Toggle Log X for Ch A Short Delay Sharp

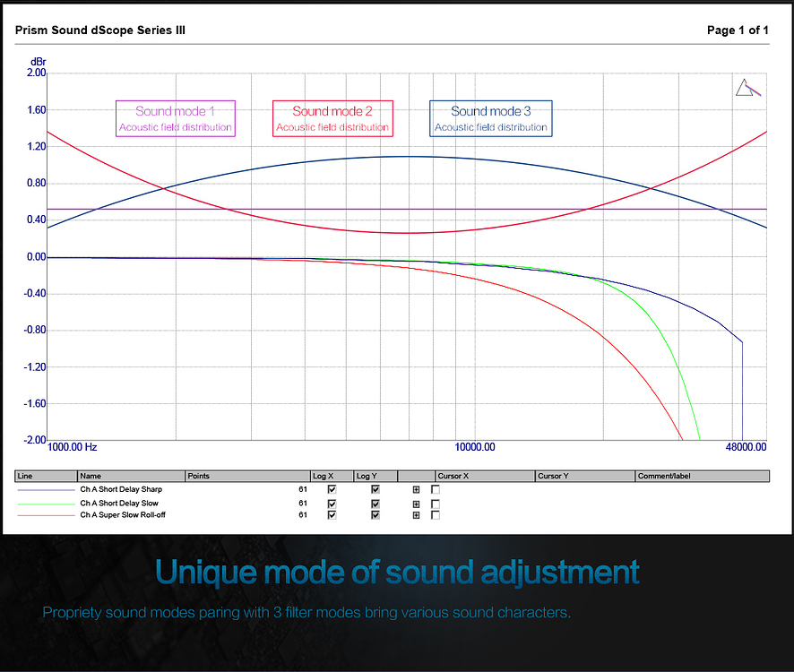332,490
